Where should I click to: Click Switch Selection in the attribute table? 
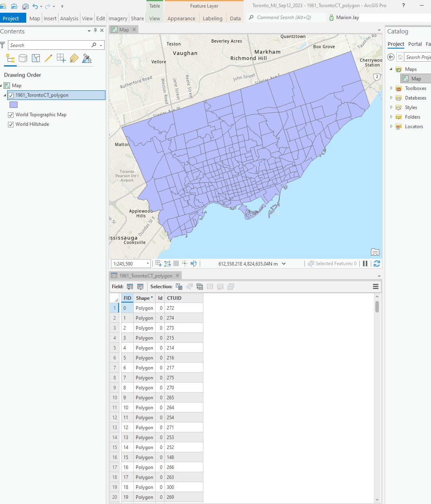pyautogui.click(x=199, y=286)
